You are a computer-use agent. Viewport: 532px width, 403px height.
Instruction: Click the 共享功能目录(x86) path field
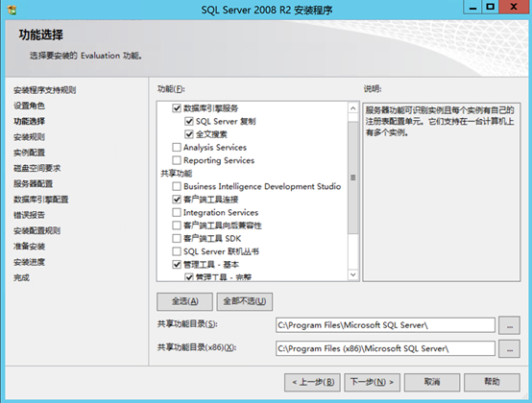click(385, 348)
